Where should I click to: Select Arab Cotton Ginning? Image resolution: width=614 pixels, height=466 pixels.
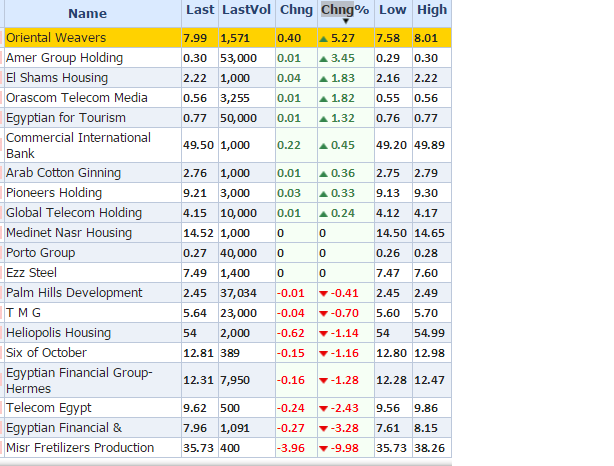pos(63,173)
